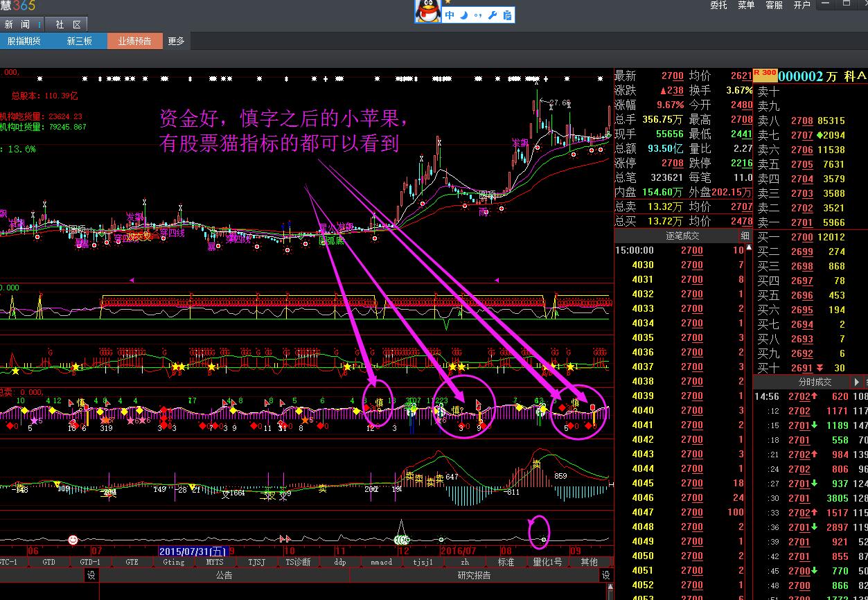Click the clipboard icon in the input bar

point(508,15)
